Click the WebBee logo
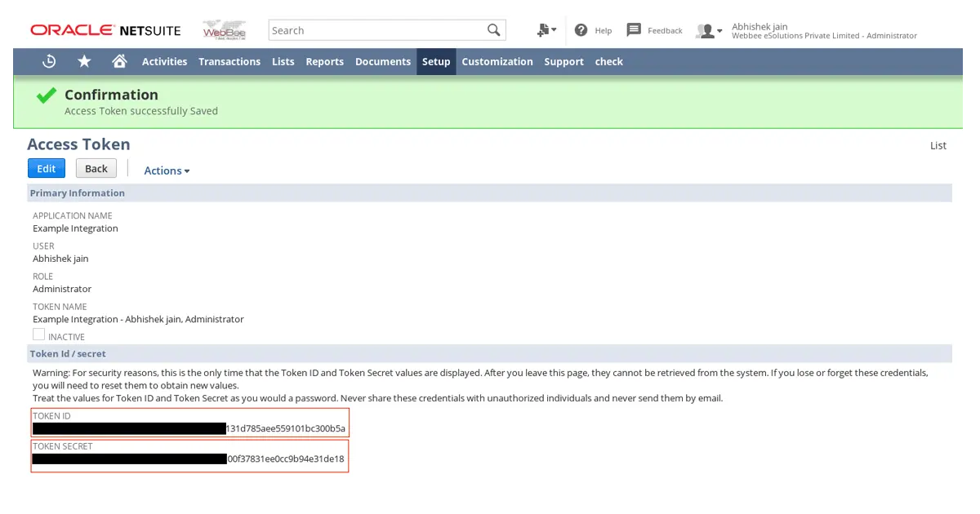The width and height of the screenshot is (980, 514). (x=224, y=29)
